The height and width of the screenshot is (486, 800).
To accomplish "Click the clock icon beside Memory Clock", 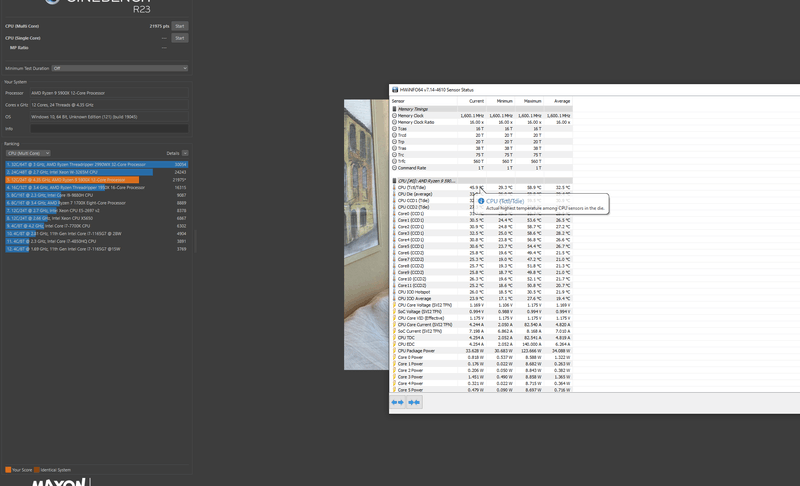I will coord(394,116).
